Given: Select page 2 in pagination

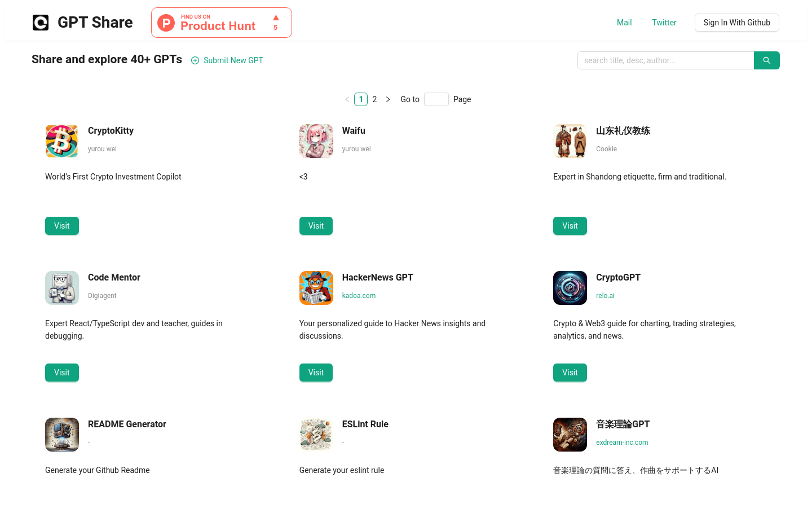Looking at the screenshot, I should pyautogui.click(x=374, y=99).
